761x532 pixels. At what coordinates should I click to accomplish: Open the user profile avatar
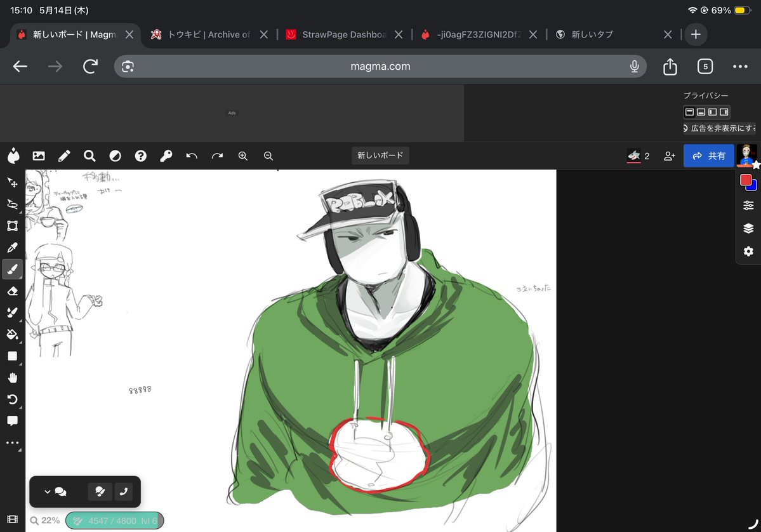click(x=746, y=156)
